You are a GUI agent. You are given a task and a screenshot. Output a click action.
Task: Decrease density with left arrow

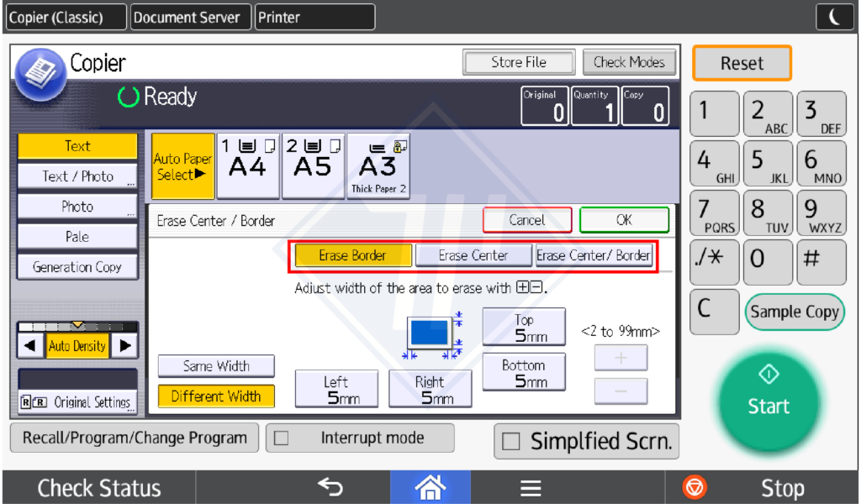[x=30, y=346]
